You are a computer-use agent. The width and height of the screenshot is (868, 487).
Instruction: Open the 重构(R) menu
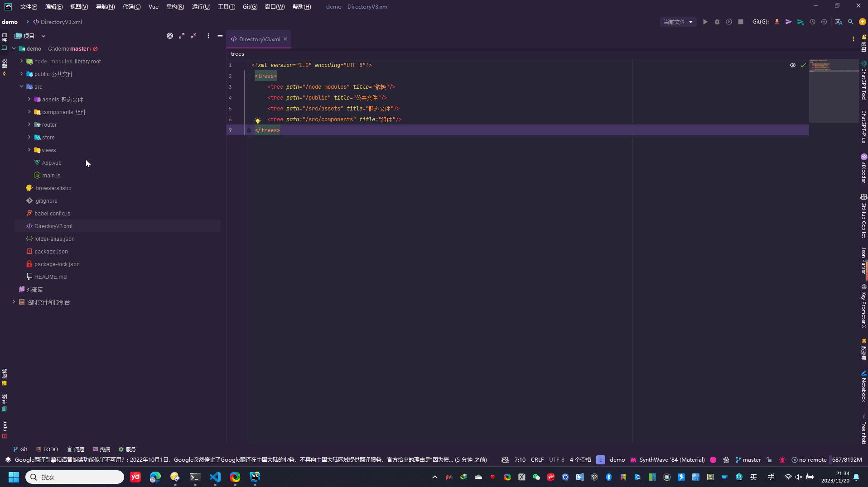click(x=175, y=7)
